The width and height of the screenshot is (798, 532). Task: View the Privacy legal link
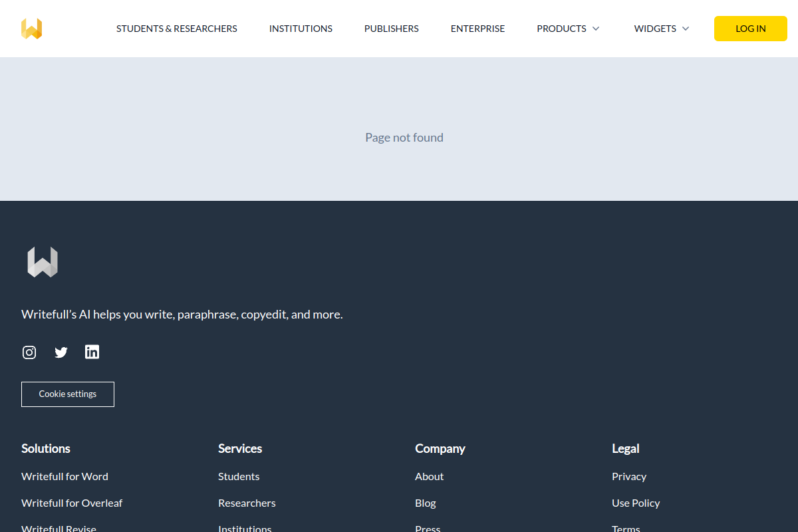point(629,476)
